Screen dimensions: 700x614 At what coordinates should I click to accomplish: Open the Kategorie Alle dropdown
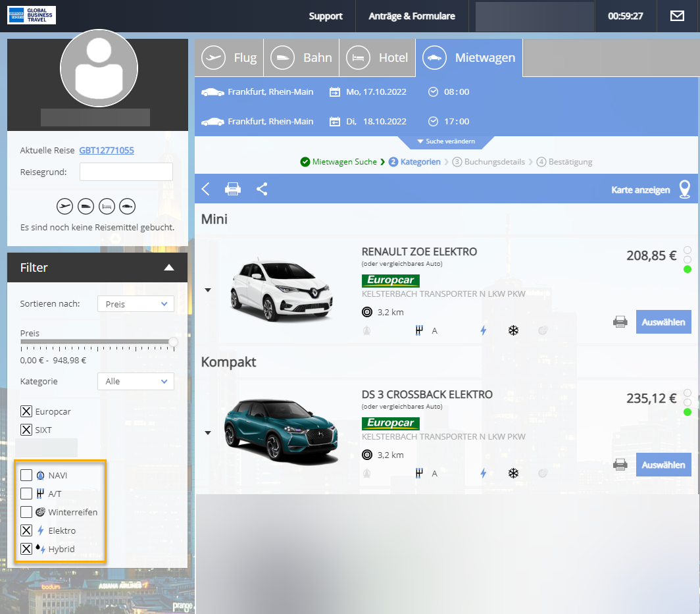click(x=136, y=381)
